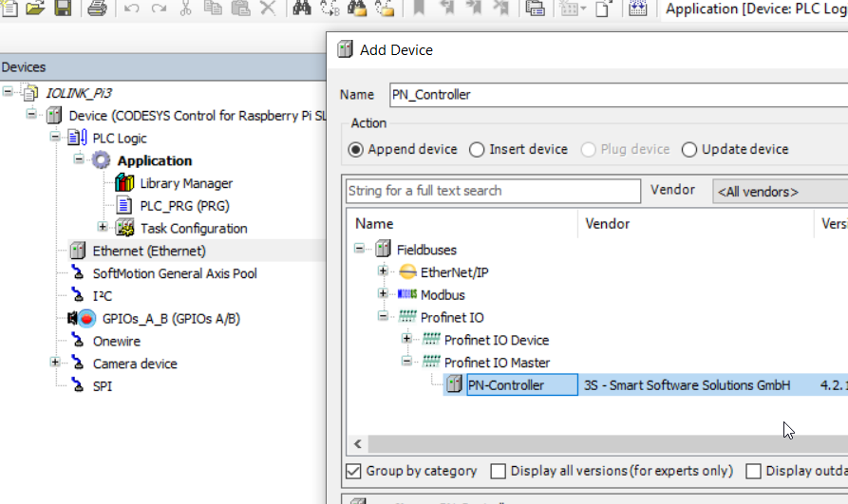
Task: Click the Replace icon with letter B
Action: tap(330, 8)
